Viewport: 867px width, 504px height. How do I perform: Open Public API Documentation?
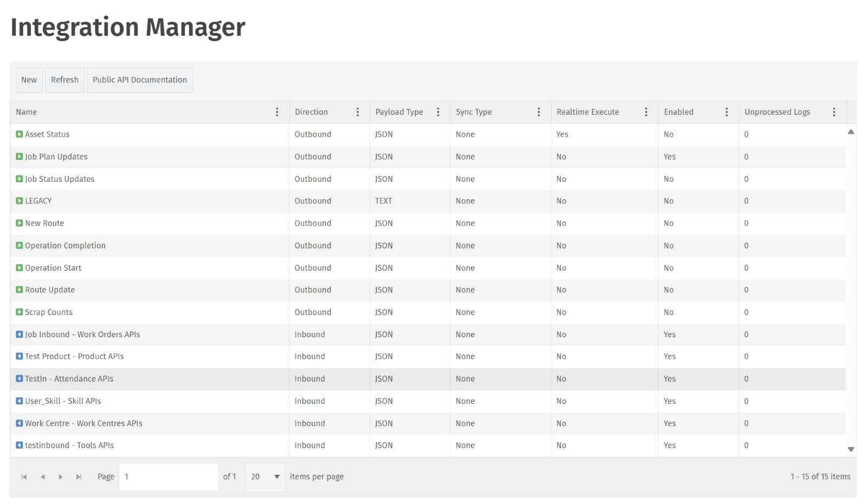click(x=140, y=80)
